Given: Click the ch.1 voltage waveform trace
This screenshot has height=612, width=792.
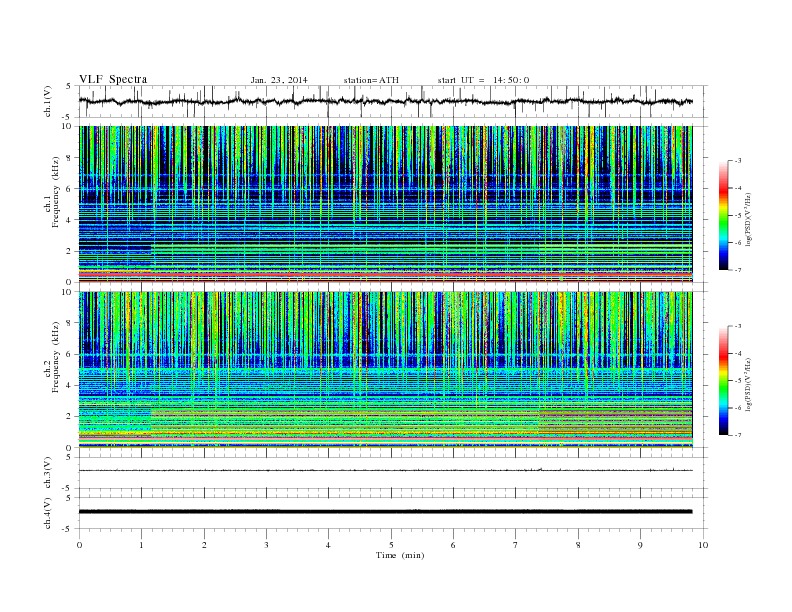Looking at the screenshot, I should 385,101.
